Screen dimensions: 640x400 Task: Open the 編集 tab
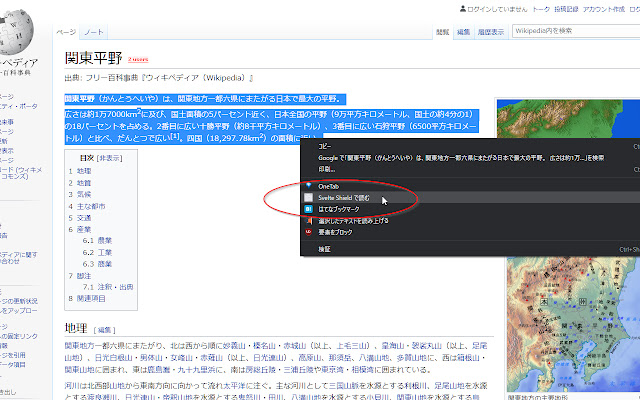(463, 32)
